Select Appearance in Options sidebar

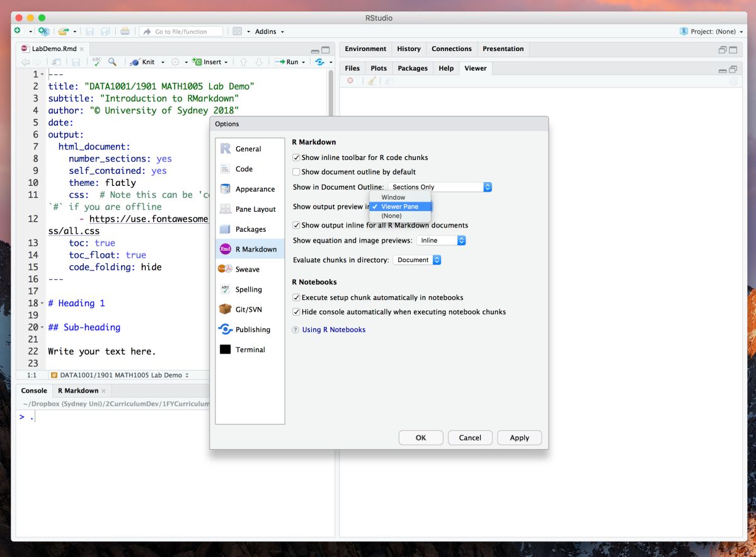(x=249, y=189)
